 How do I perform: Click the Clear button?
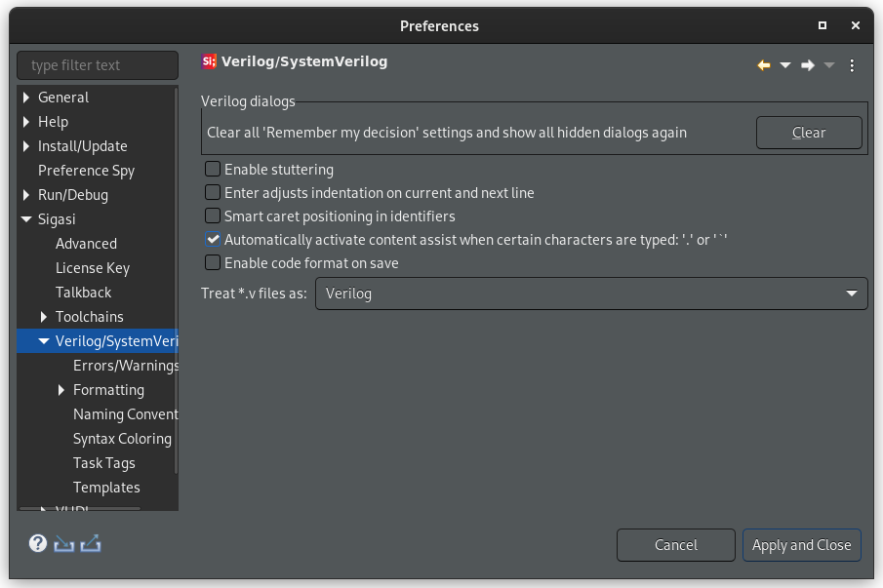(x=809, y=133)
